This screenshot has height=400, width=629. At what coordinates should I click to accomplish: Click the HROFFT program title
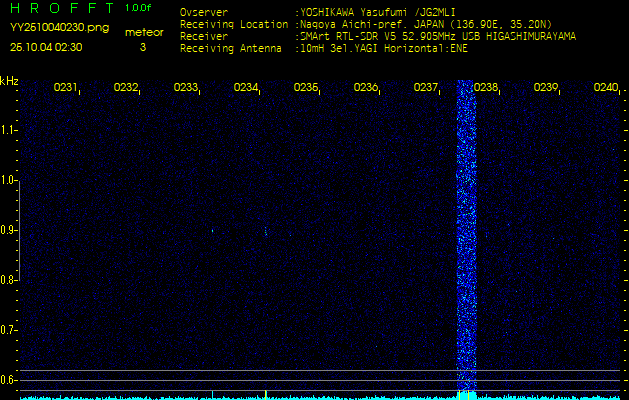[x=63, y=8]
